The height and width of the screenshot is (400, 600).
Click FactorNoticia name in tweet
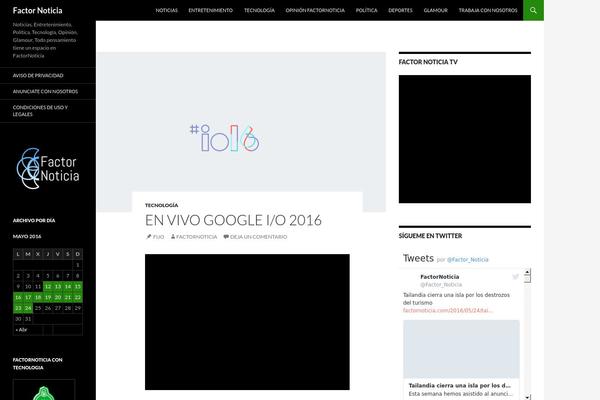point(440,277)
